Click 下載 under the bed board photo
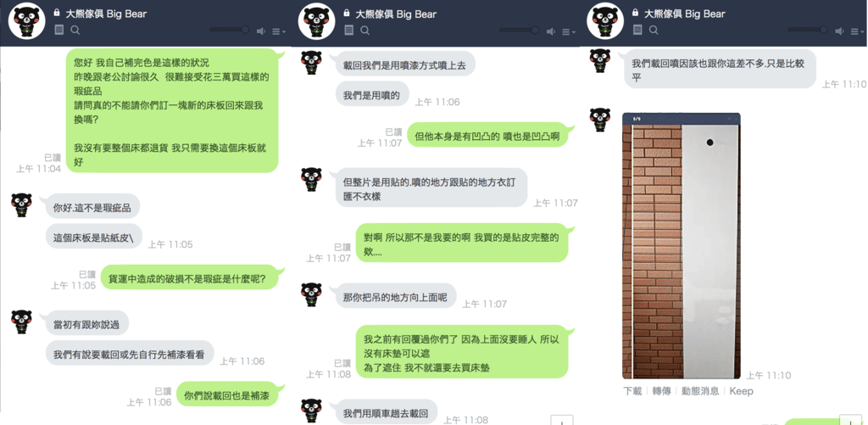 point(632,391)
